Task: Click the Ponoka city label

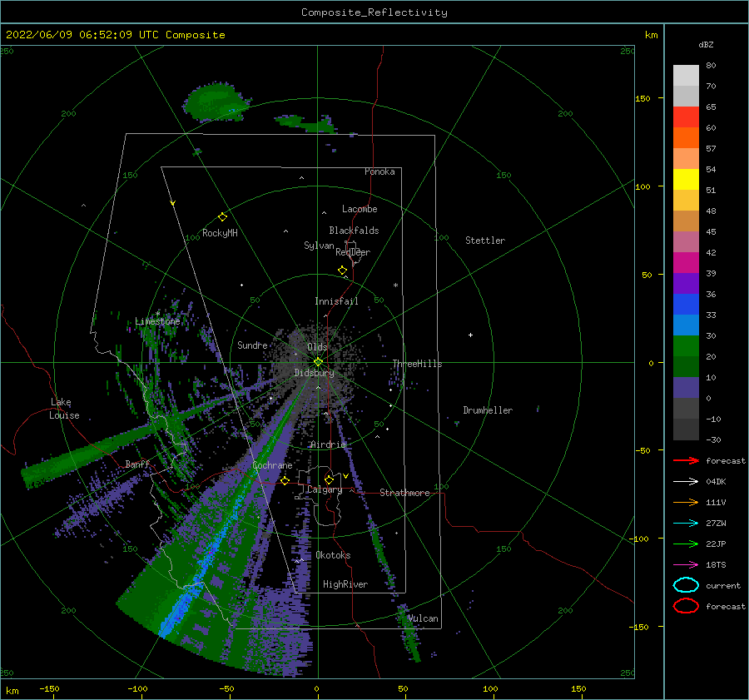Action: pyautogui.click(x=379, y=171)
